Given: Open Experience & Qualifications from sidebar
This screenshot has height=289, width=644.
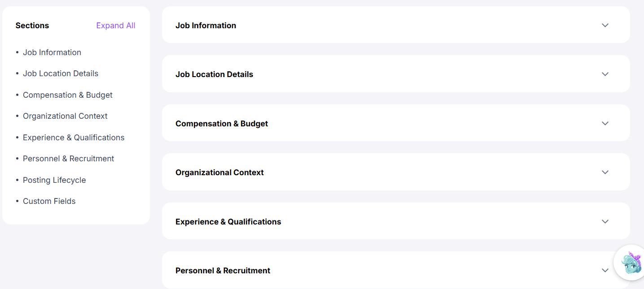Looking at the screenshot, I should coord(74,138).
